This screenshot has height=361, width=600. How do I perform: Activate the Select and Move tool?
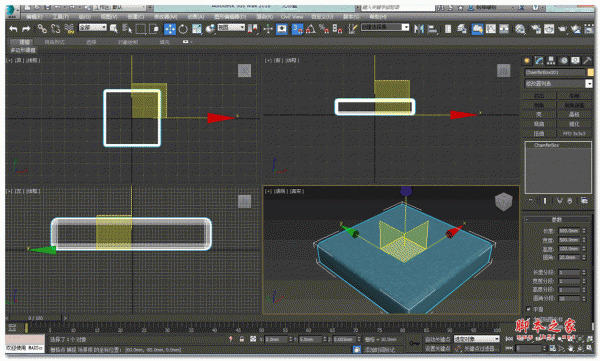click(170, 29)
